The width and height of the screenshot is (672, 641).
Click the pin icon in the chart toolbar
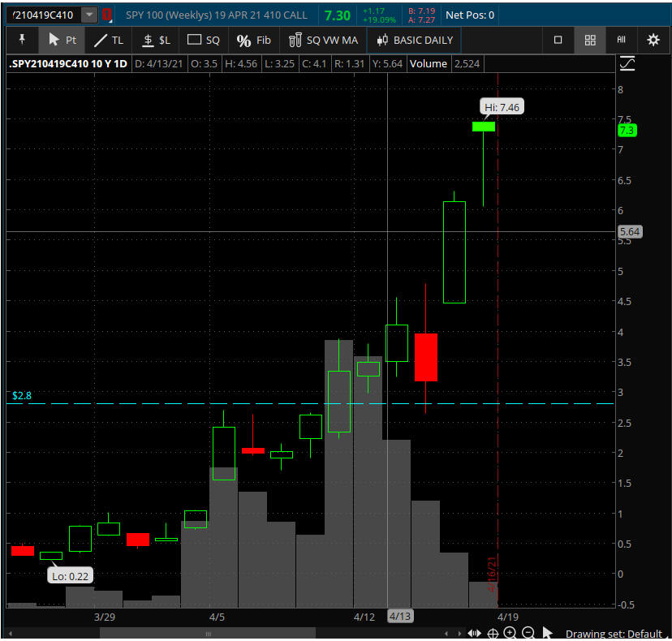click(x=22, y=40)
